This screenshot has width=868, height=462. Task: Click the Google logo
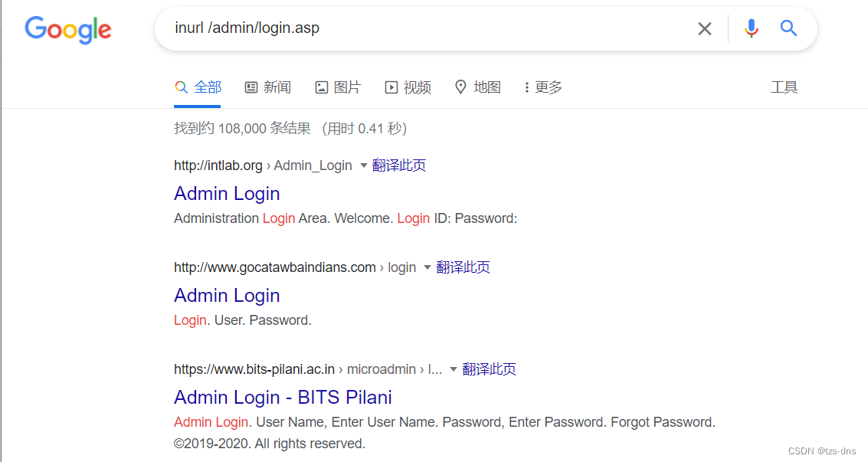point(67,30)
